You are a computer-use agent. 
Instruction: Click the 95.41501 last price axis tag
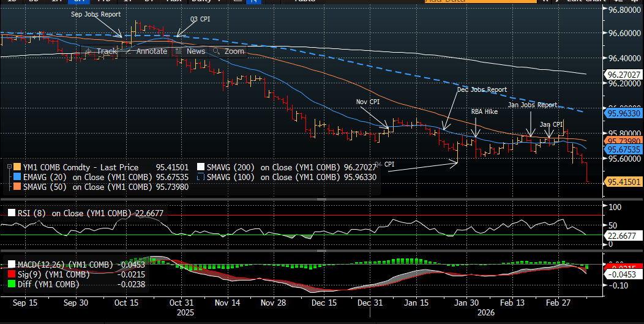tap(623, 182)
